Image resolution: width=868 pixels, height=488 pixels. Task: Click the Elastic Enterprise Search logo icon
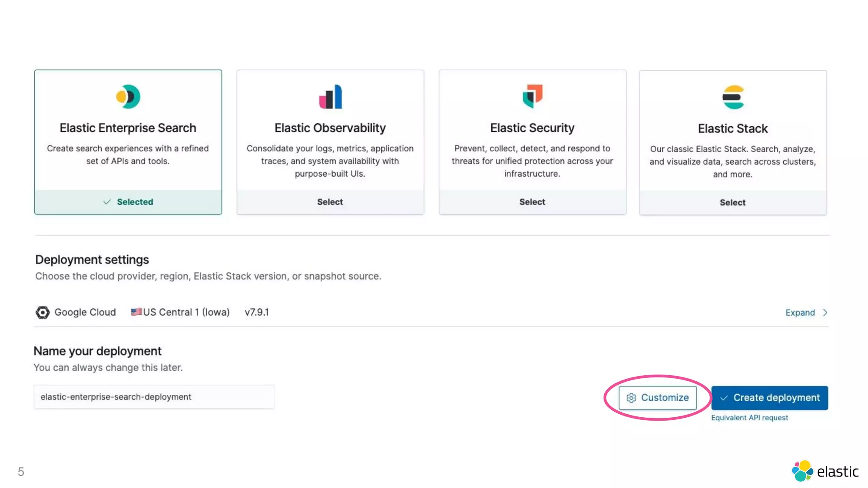tap(128, 97)
